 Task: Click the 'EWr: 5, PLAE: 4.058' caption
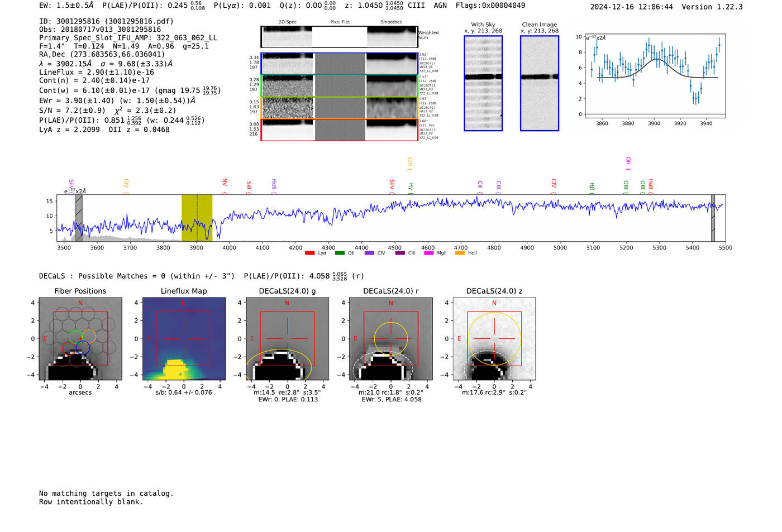click(x=392, y=400)
